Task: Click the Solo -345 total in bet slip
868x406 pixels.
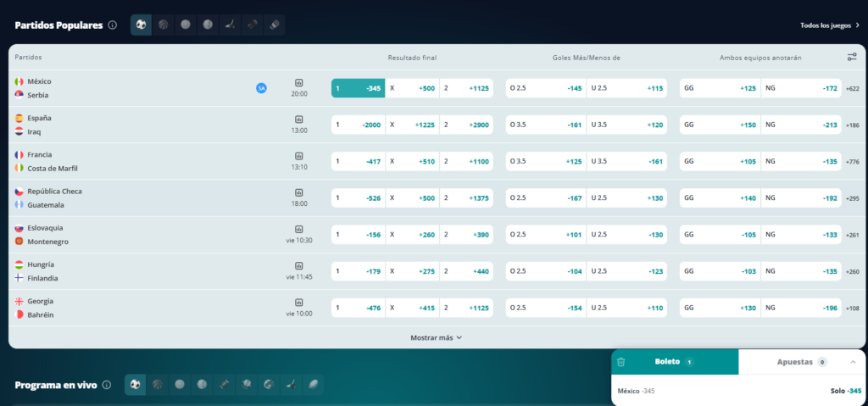Action: click(846, 391)
